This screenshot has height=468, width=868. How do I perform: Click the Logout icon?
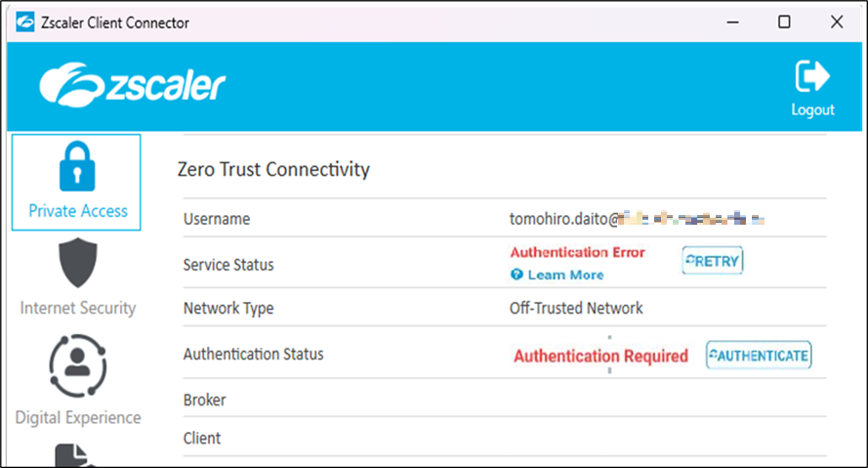coord(812,76)
